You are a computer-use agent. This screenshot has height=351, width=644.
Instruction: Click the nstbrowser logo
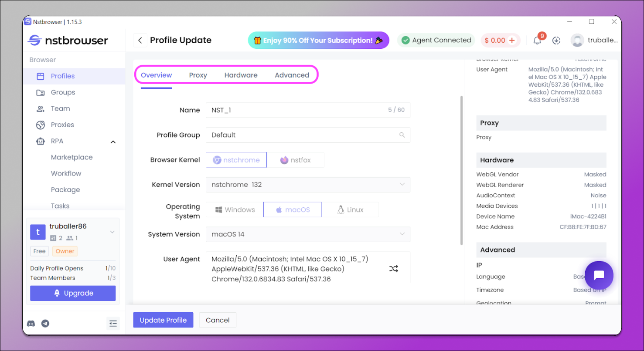pos(68,40)
